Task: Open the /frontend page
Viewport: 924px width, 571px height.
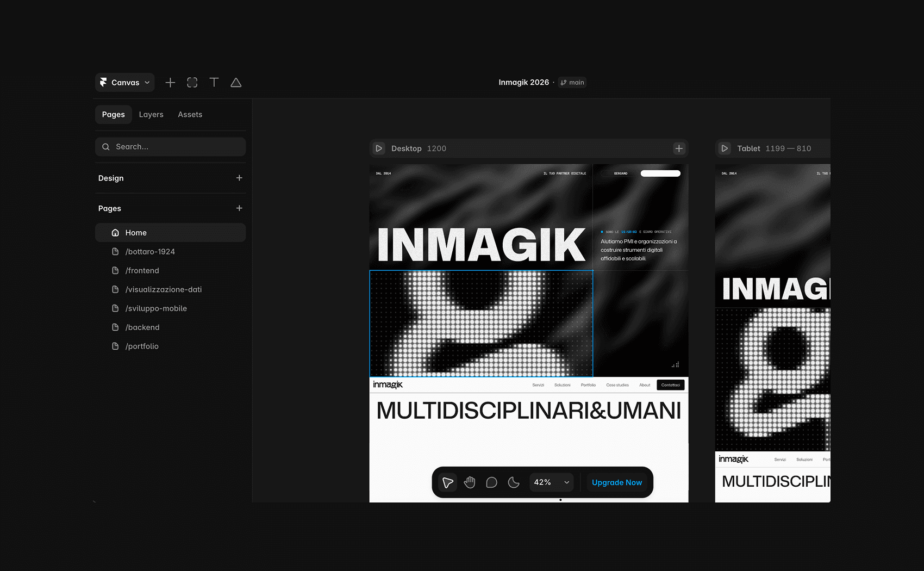Action: point(171,271)
